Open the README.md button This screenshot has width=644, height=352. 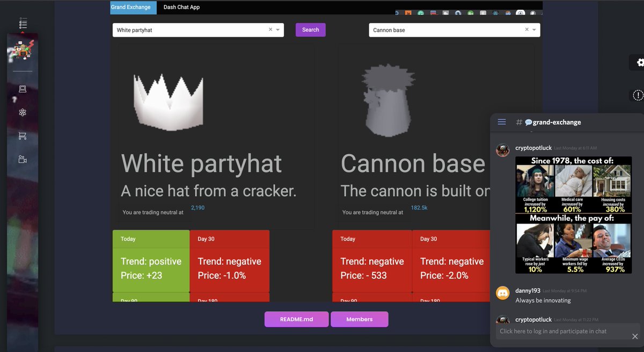(296, 319)
